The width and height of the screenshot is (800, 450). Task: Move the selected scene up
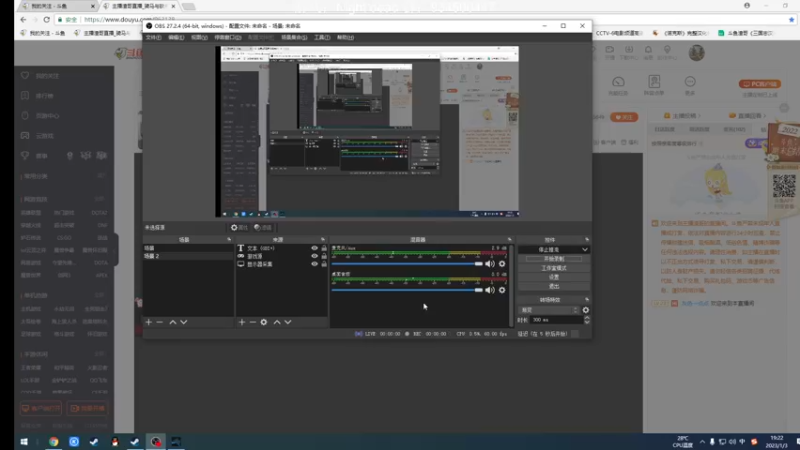click(172, 322)
